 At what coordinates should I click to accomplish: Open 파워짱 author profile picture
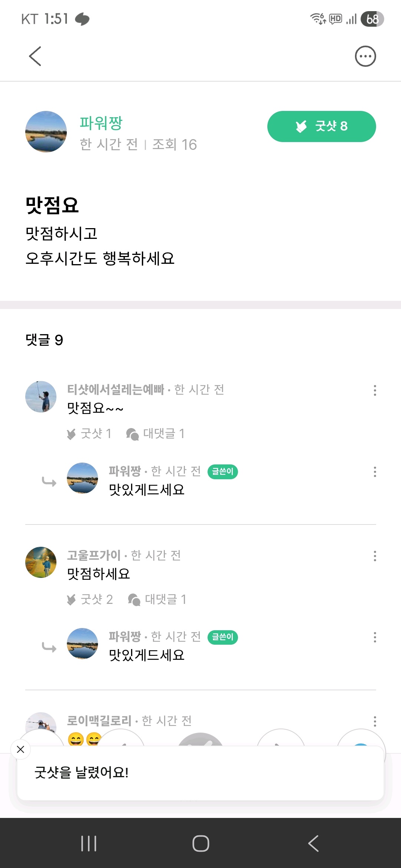46,132
